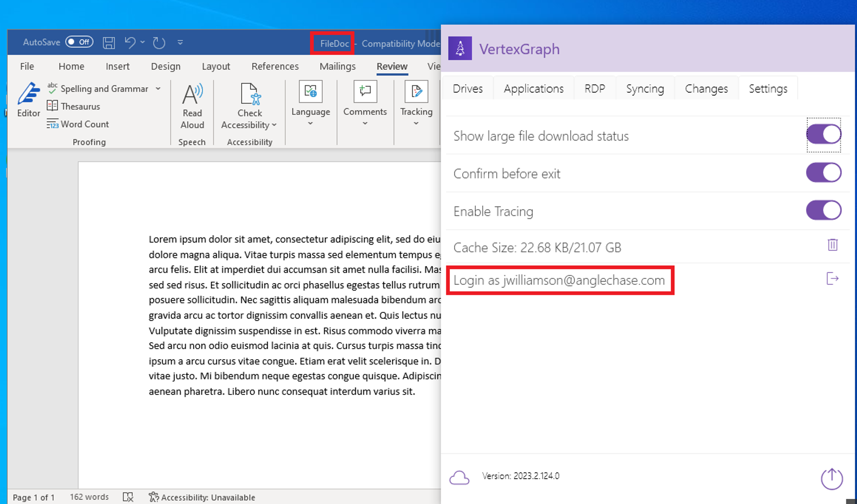
Task: Open the Applications tab in VertexGraph
Action: [x=534, y=89]
